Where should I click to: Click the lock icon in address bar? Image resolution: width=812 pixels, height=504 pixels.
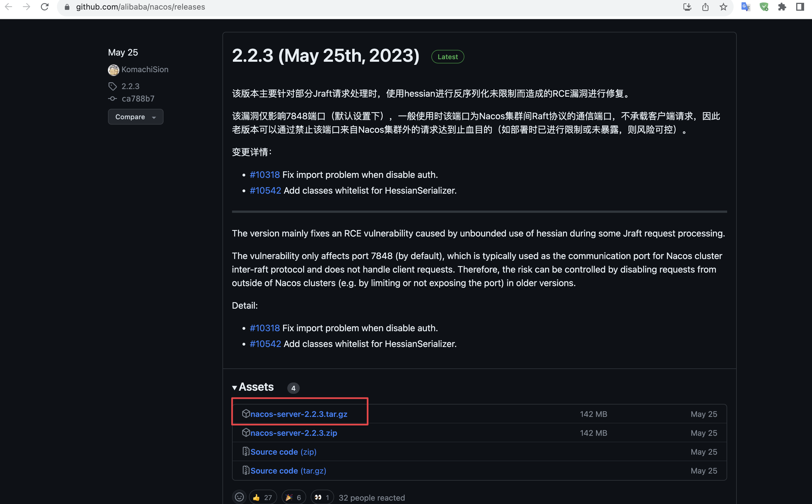(67, 7)
